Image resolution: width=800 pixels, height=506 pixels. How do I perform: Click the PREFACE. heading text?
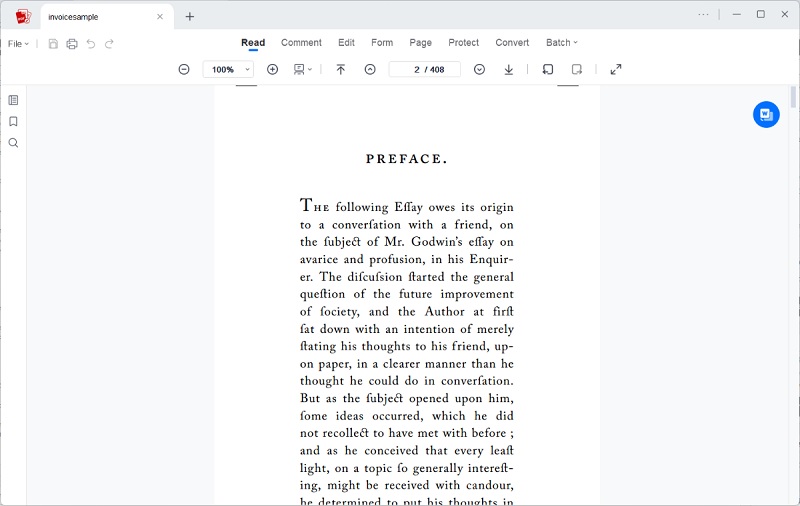[x=407, y=159]
